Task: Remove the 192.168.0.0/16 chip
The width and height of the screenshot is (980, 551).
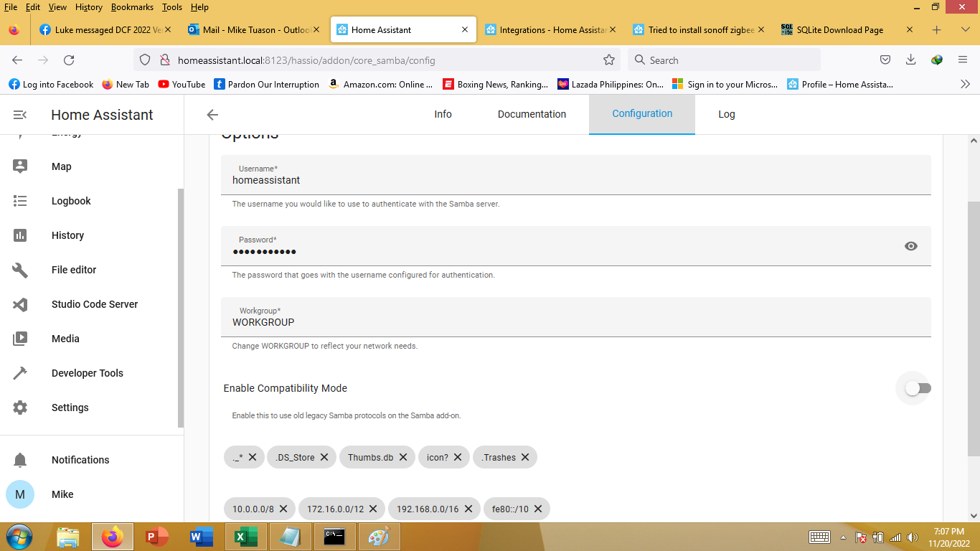Action: pos(468,509)
